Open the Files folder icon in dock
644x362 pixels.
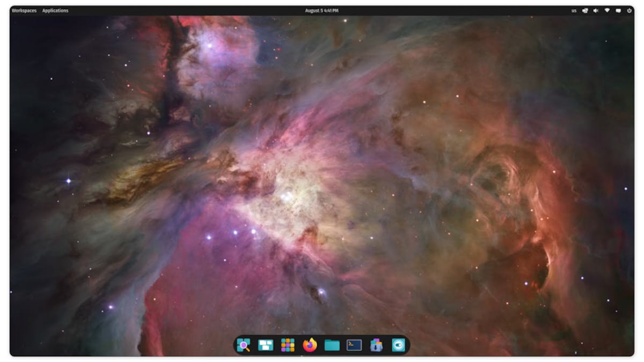point(332,345)
